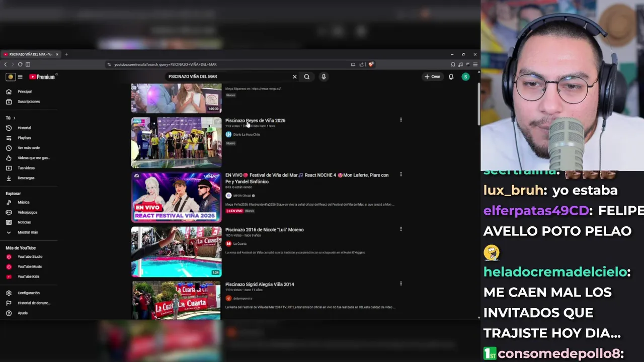644x362 pixels.
Task: Open a new browser tab with plus
Action: click(x=66, y=54)
